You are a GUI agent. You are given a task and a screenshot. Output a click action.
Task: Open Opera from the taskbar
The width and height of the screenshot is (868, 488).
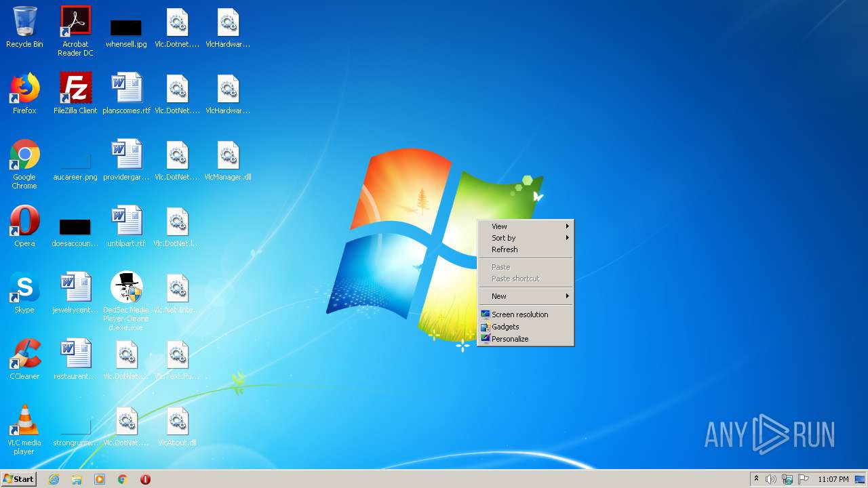tap(145, 479)
